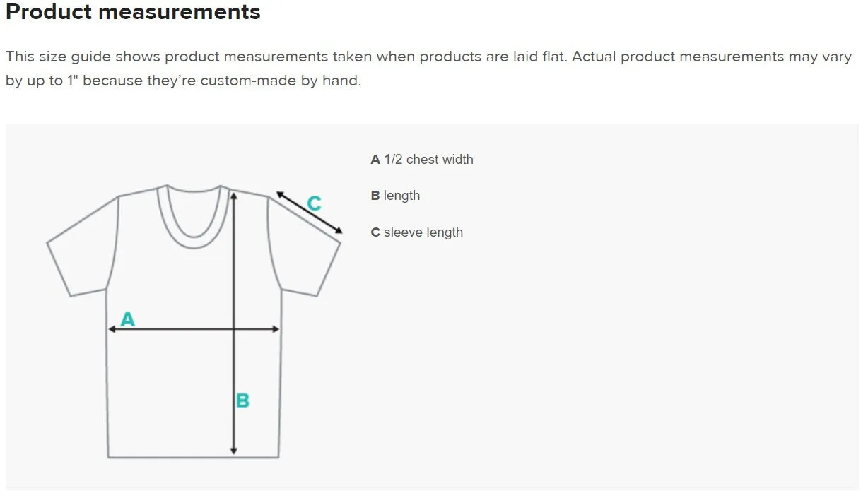Click the left arrowhead of the chest width line
This screenshot has width=868, height=498.
click(x=112, y=328)
